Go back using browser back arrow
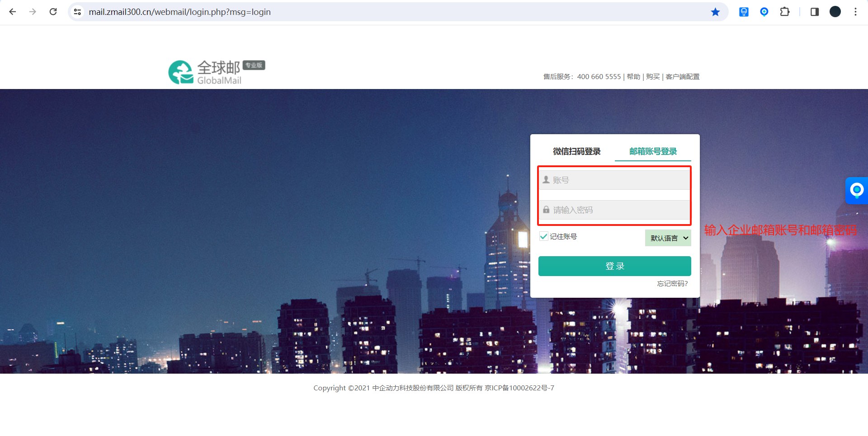 tap(13, 12)
